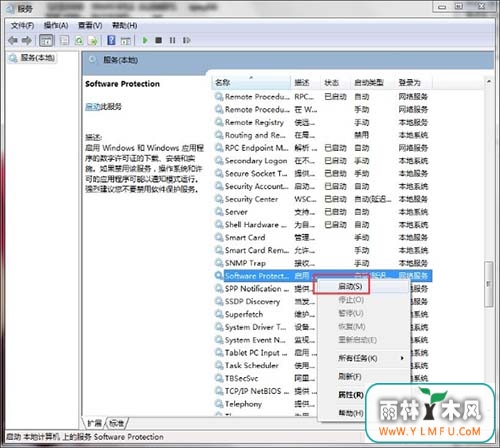
Task: Click the Restart Service toolbar icon
Action: pyautogui.click(x=186, y=41)
